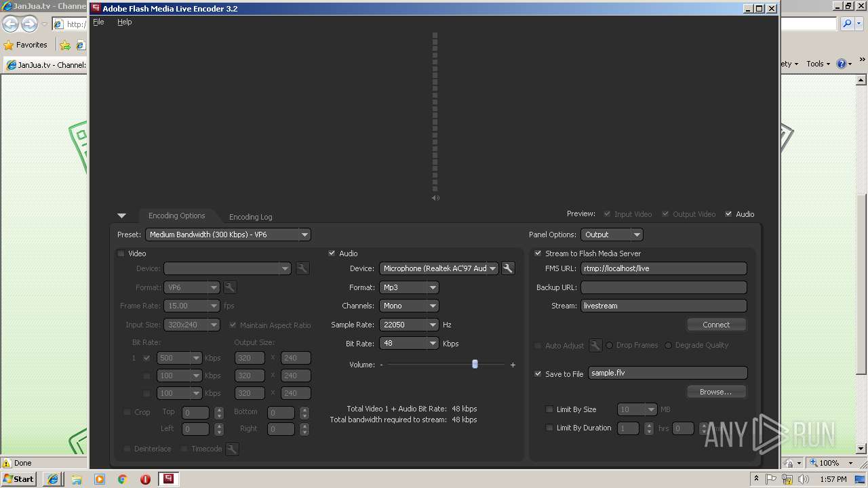Screen dimensions: 868x488
Task: Click system clock showing 1:57 PM
Action: pos(833,479)
